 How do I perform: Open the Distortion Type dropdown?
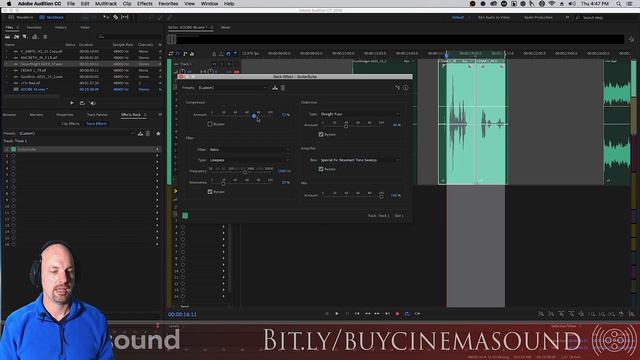point(360,114)
